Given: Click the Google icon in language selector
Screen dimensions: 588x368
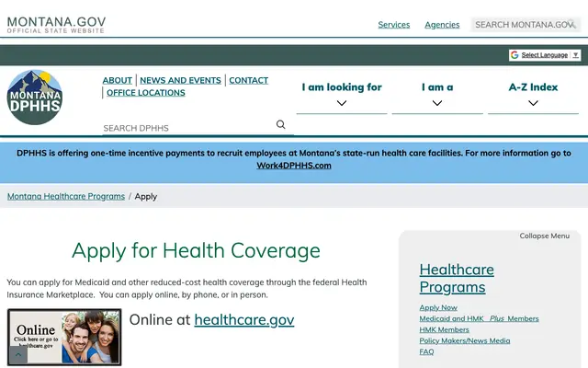Looking at the screenshot, I should click(514, 55).
